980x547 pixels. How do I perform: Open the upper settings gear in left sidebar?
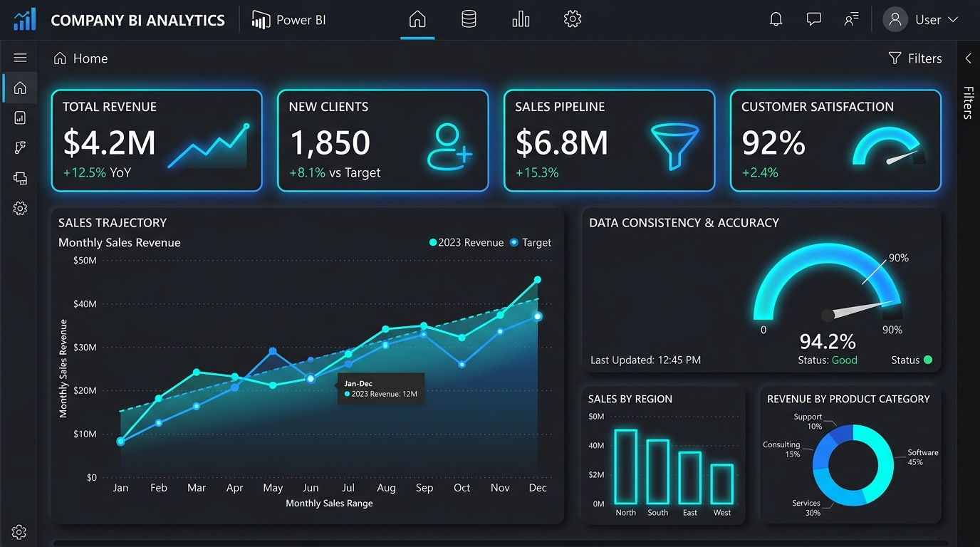pos(20,209)
